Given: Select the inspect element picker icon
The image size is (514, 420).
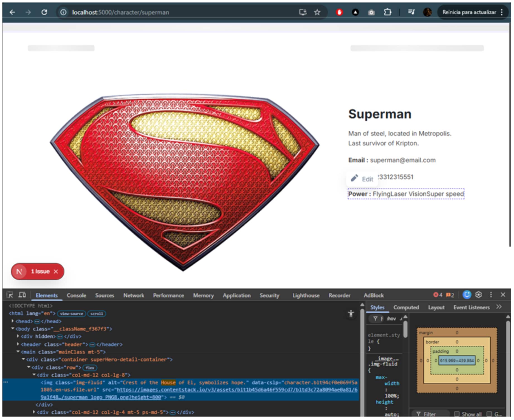Looking at the screenshot, I should click(x=10, y=295).
